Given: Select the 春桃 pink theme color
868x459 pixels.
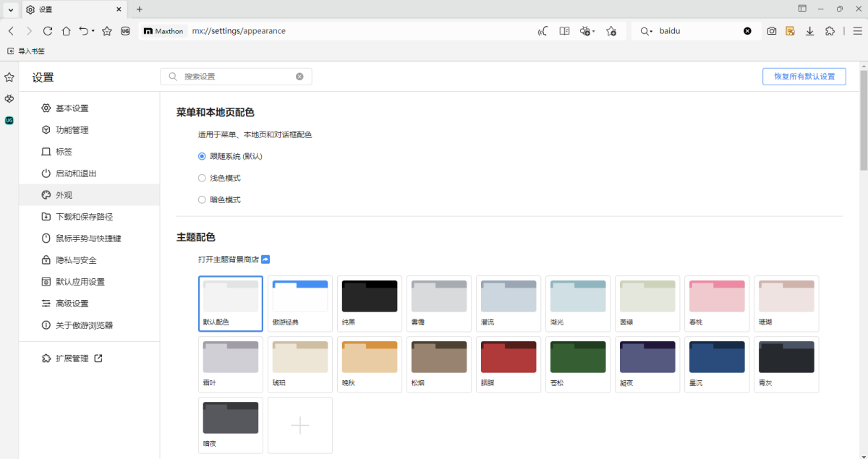Looking at the screenshot, I should [717, 304].
